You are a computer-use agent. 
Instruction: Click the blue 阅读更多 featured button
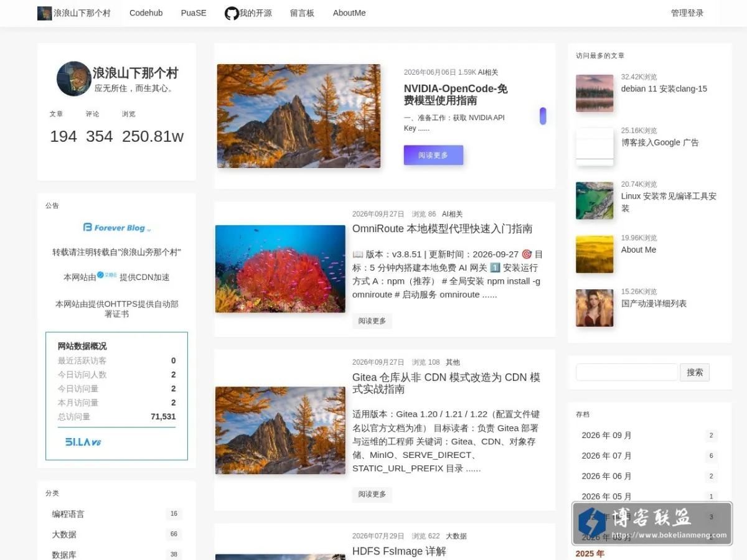point(433,155)
